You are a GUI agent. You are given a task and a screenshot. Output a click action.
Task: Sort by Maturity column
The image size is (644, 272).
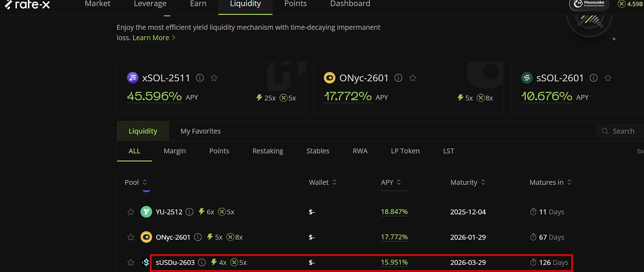click(468, 182)
